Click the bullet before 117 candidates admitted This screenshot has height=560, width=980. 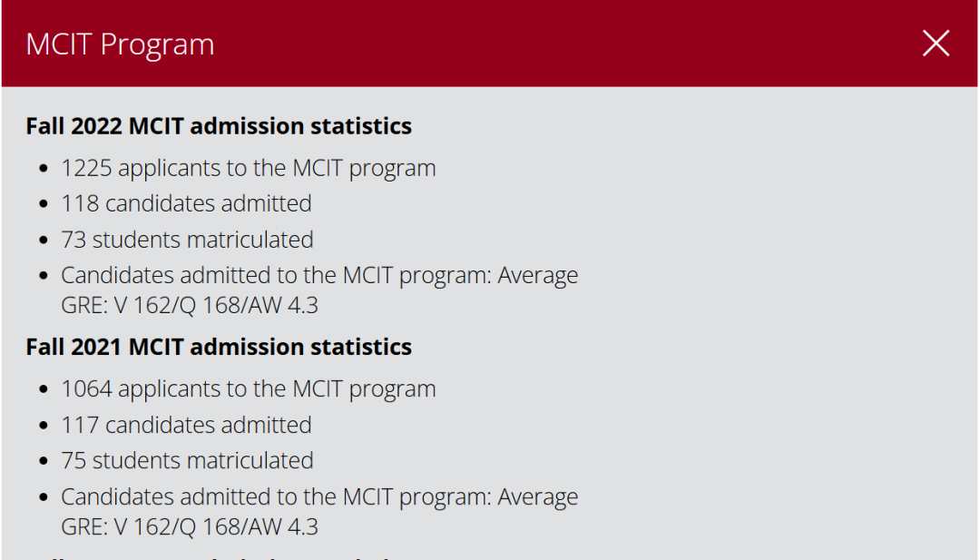click(44, 427)
